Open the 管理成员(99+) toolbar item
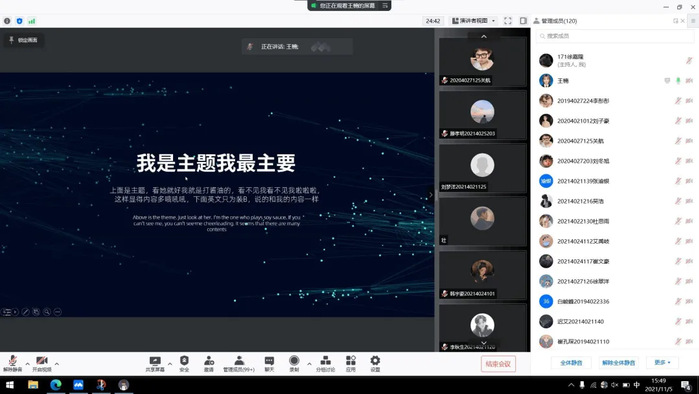This screenshot has height=394, width=699. 239,364
